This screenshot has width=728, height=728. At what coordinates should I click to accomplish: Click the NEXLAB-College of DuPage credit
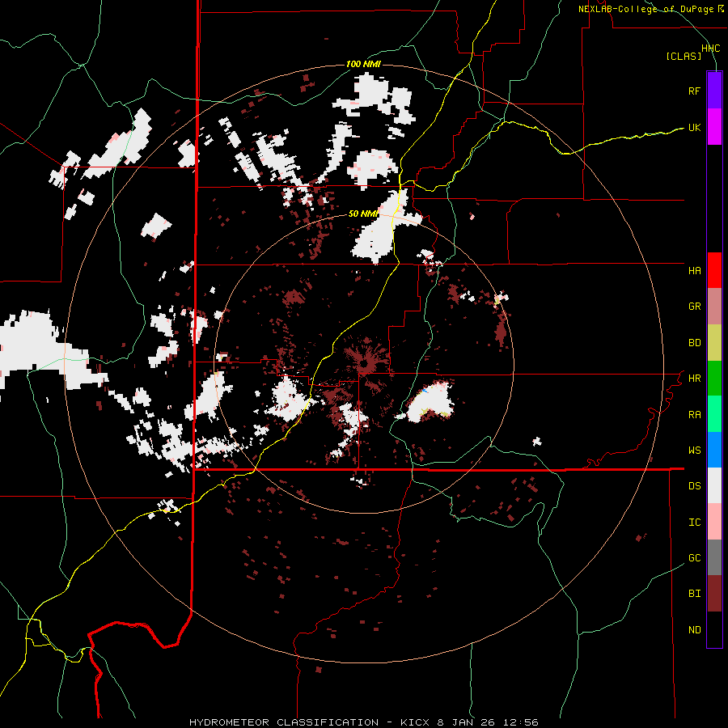(x=652, y=9)
